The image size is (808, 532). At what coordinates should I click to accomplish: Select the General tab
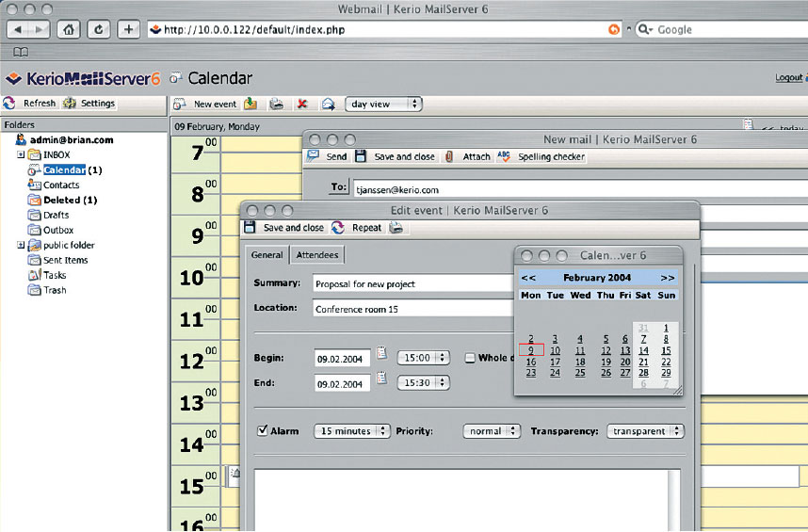point(267,255)
